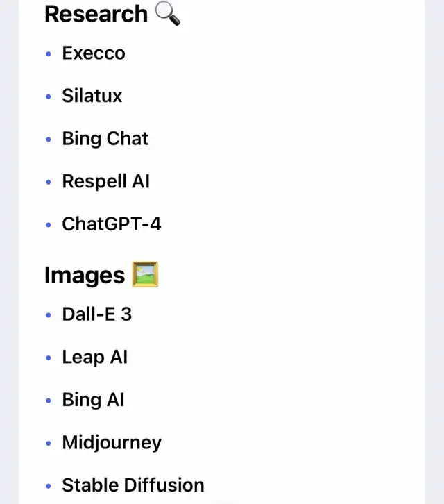
Task: Click the bullet dot before Execco
Action: click(49, 53)
